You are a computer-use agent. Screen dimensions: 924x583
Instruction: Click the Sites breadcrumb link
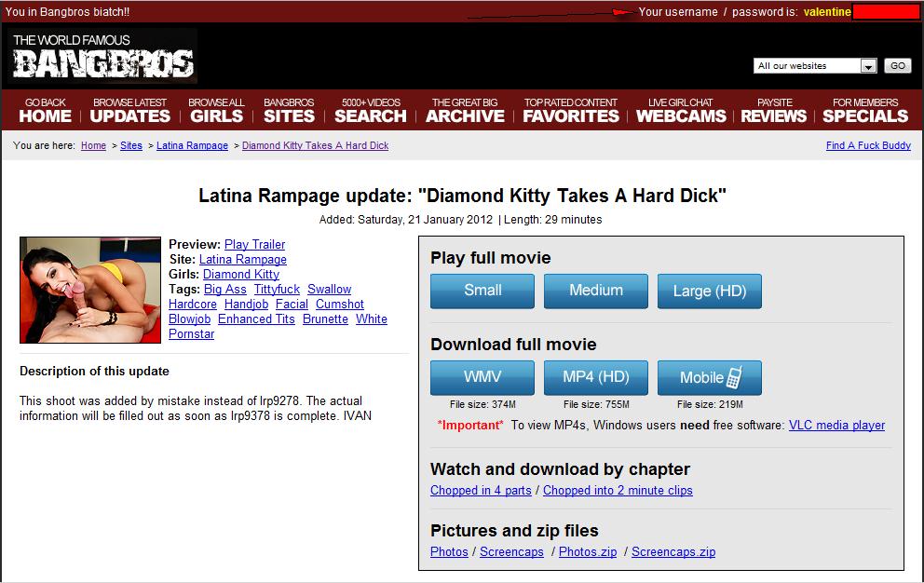point(130,145)
